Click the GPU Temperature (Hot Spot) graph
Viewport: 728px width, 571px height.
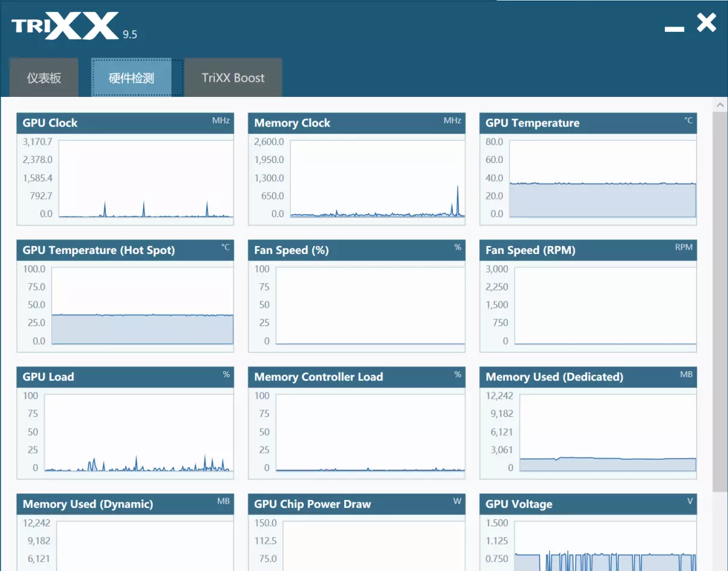143,306
